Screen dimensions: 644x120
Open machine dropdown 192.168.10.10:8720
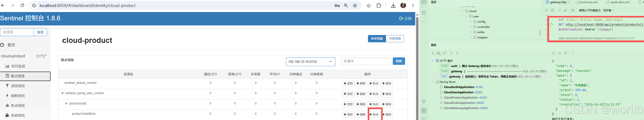coord(311,62)
